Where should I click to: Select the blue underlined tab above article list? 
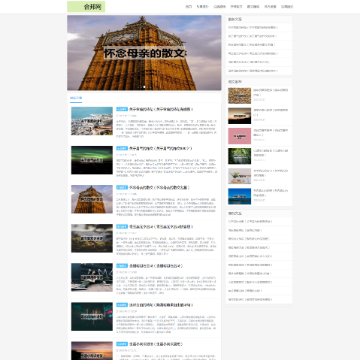tap(76, 98)
